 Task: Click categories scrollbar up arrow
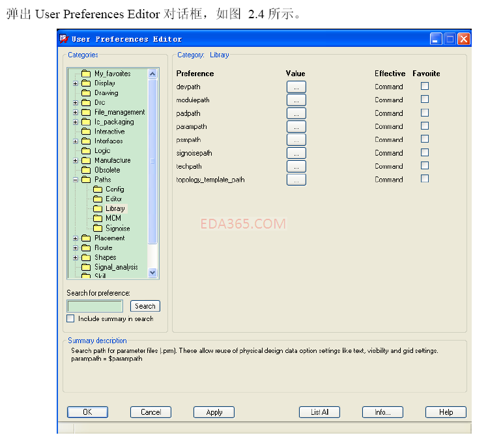pyautogui.click(x=152, y=74)
